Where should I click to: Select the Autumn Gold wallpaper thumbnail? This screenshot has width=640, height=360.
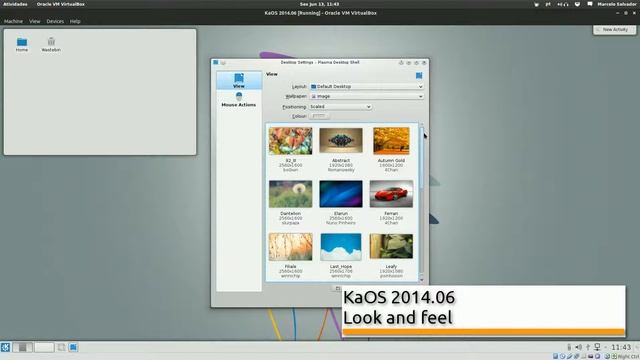391,141
